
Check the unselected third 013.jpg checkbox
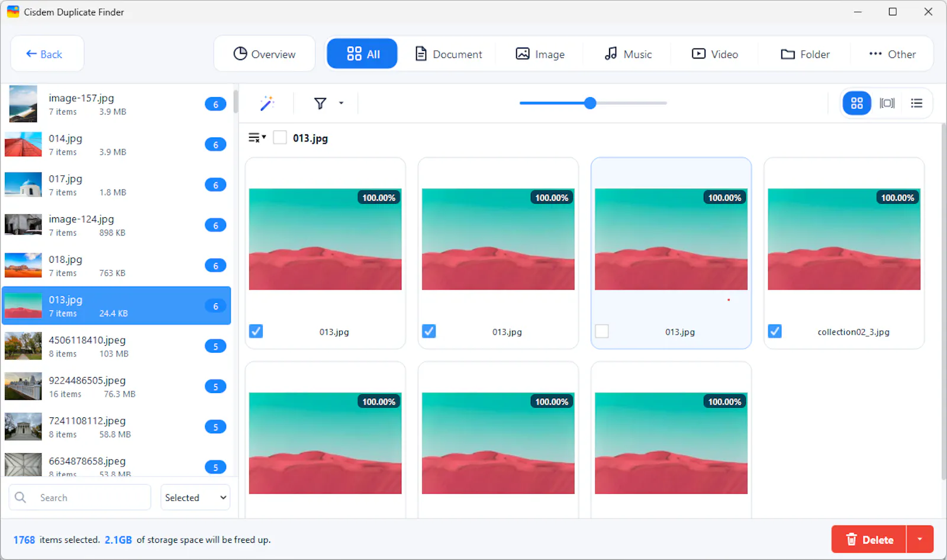click(x=601, y=332)
